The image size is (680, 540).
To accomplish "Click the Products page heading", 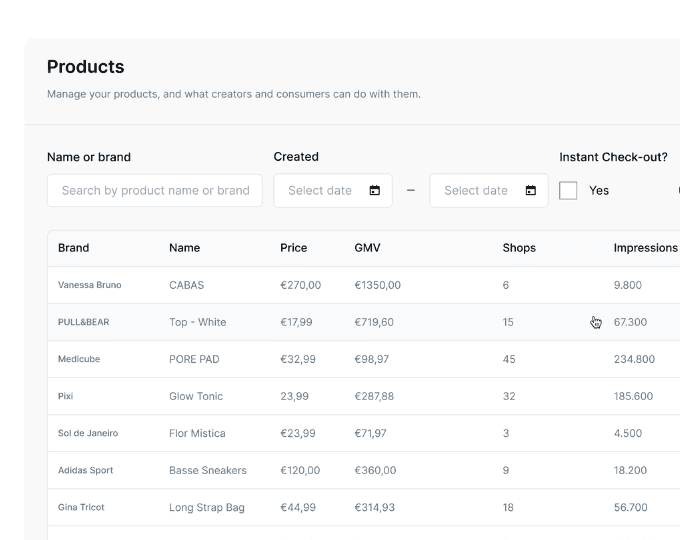I will 85,67.
